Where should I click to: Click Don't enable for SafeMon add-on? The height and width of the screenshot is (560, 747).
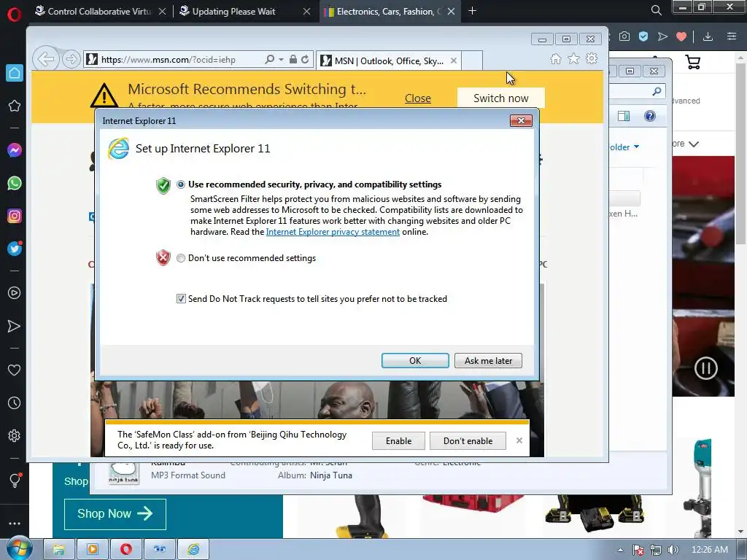coord(468,441)
